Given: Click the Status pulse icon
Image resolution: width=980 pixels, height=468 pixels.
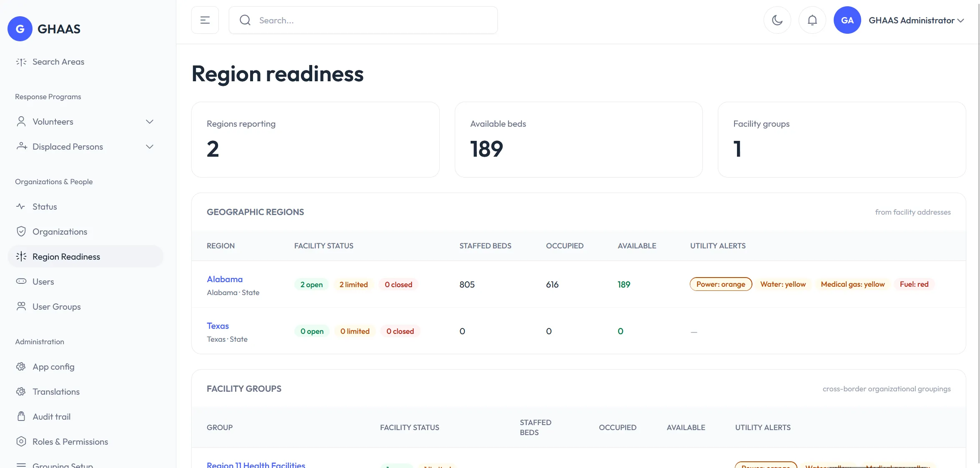Looking at the screenshot, I should [x=21, y=206].
